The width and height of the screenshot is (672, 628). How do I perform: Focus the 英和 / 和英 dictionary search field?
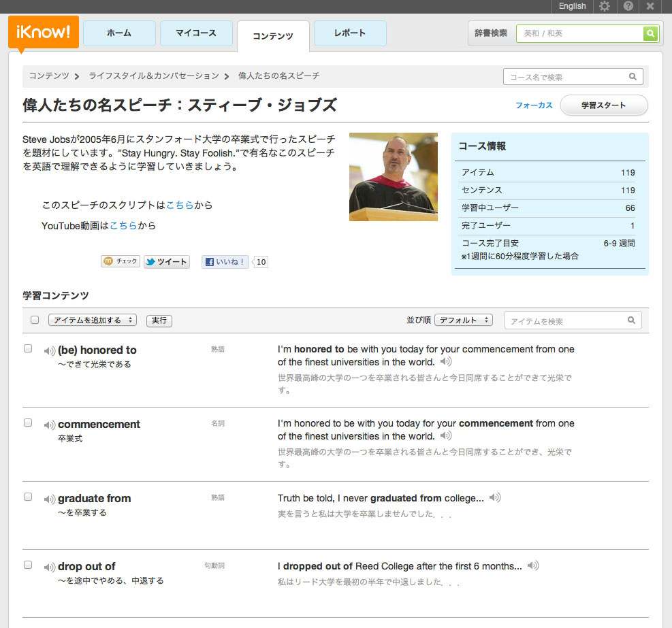click(x=580, y=33)
